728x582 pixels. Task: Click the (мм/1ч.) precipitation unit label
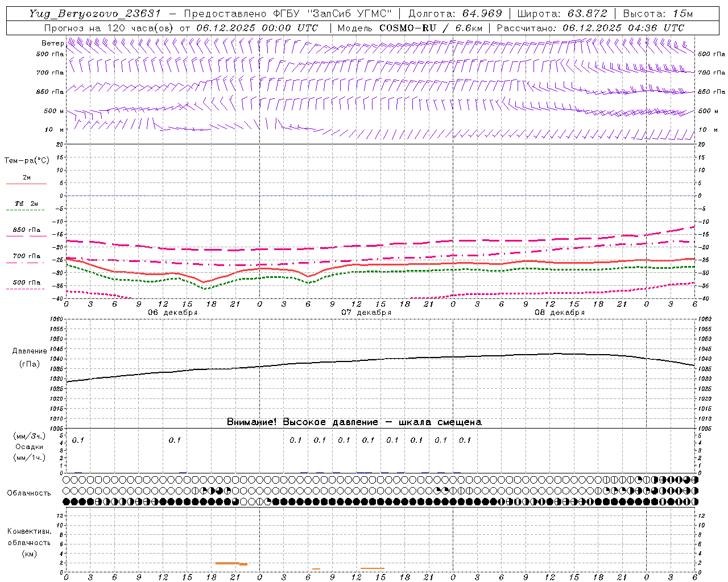click(x=30, y=458)
